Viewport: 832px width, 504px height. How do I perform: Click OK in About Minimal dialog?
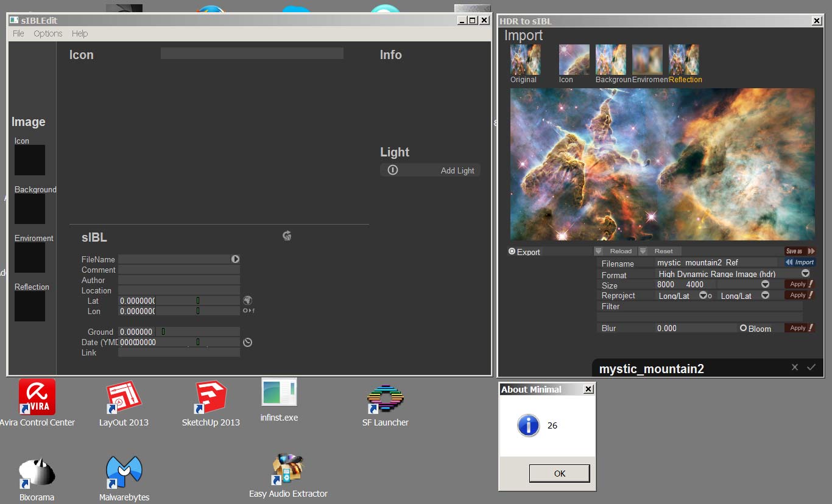pos(559,473)
